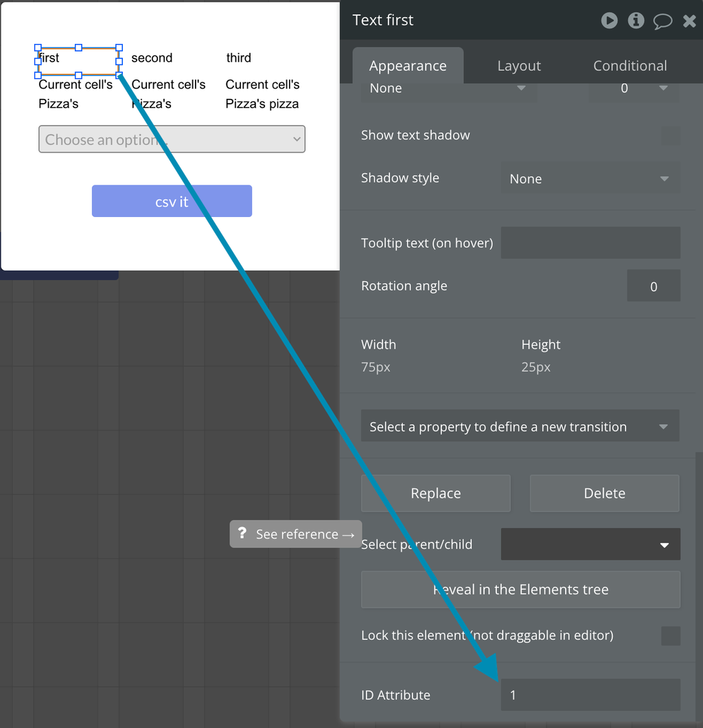Viewport: 703px width, 728px height.
Task: Click the Replace button
Action: (x=436, y=493)
